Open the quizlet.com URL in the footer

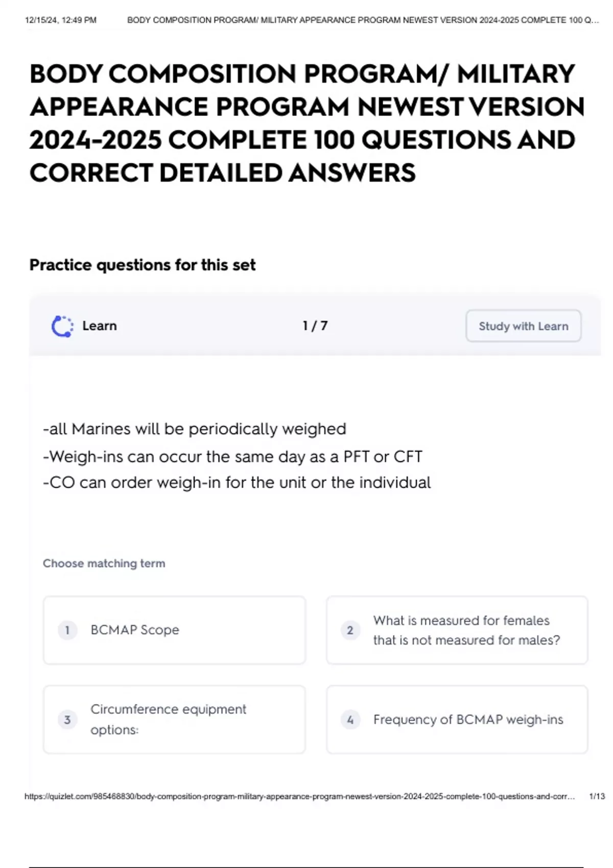299,797
